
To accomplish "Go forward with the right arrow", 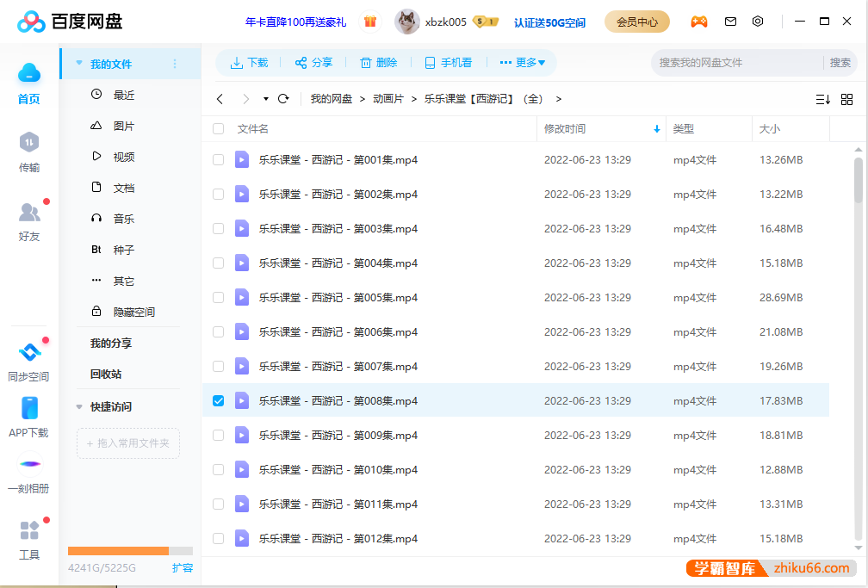I will 245,99.
